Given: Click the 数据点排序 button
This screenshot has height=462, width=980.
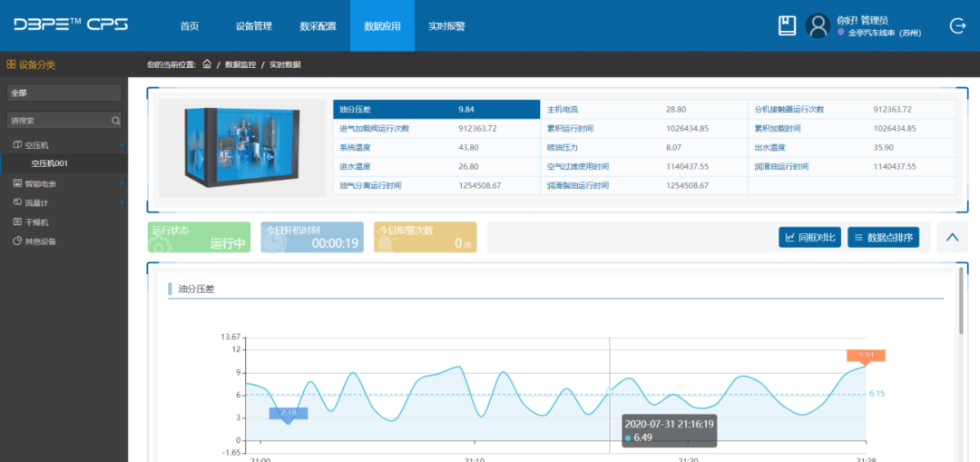Looking at the screenshot, I should pos(884,238).
